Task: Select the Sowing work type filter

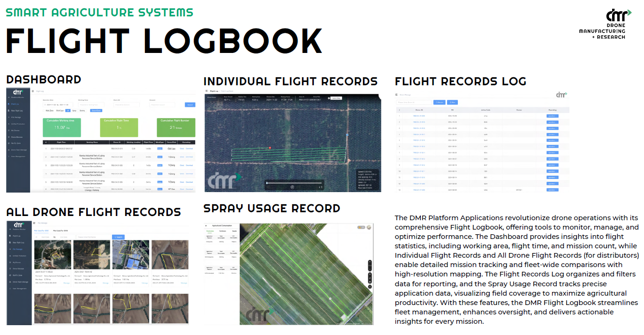Action: (x=82, y=111)
